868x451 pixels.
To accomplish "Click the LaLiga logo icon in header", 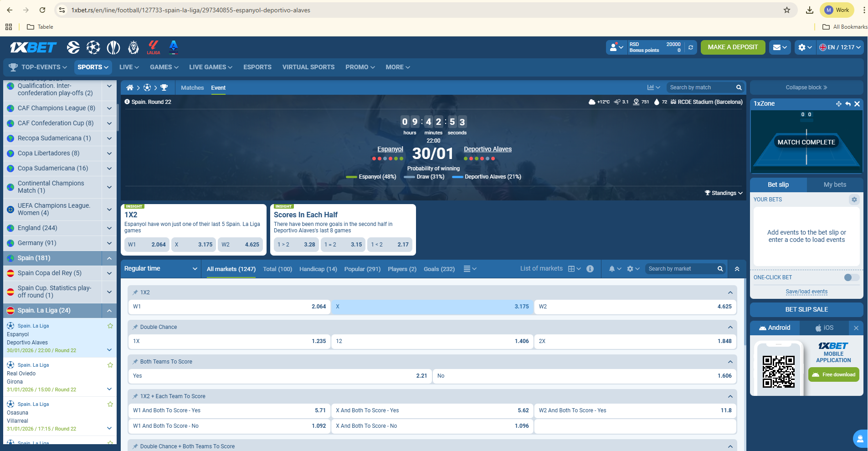I will pos(154,47).
